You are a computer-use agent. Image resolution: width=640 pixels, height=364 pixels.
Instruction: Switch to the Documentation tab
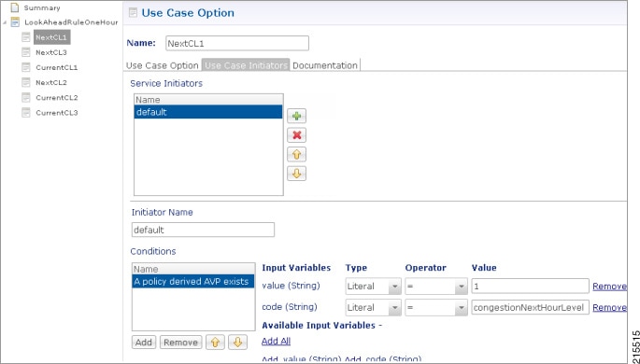tap(325, 65)
